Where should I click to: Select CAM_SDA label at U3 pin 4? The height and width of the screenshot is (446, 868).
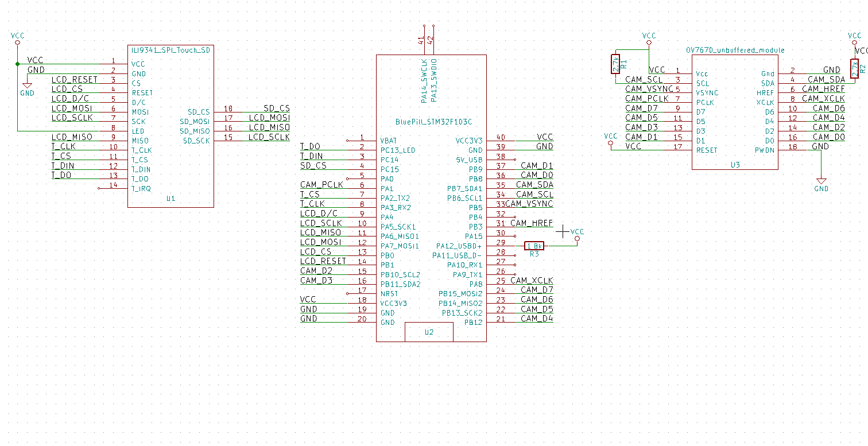(x=826, y=80)
